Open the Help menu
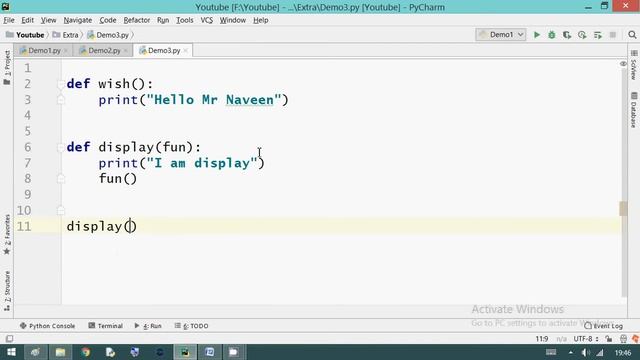 point(260,20)
